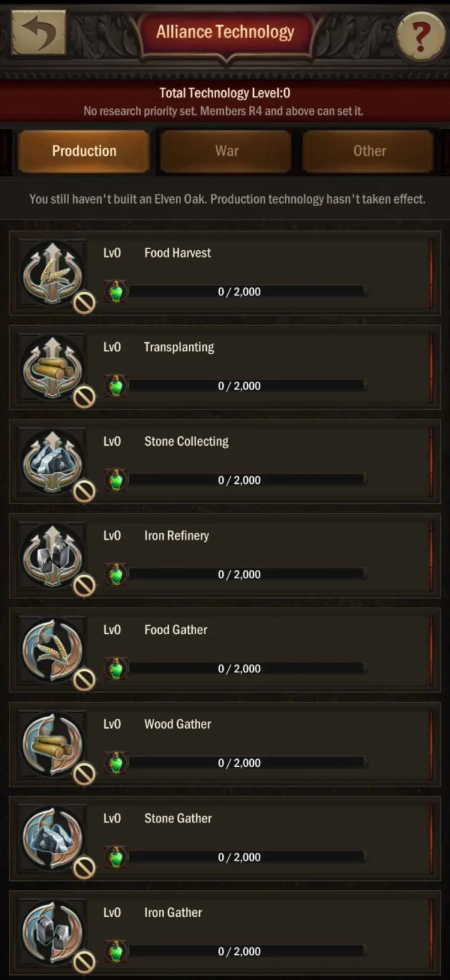Tap the Transplanting wood logs icon

click(x=53, y=367)
